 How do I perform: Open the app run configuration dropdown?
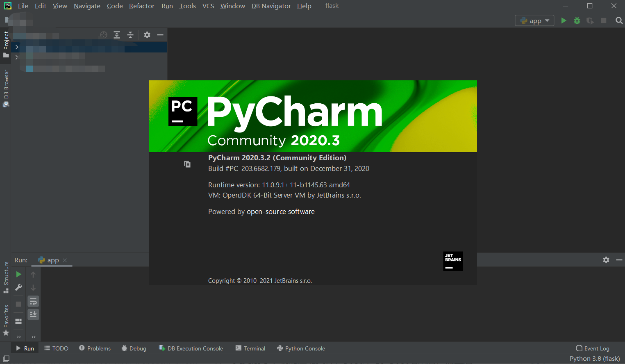coord(534,20)
